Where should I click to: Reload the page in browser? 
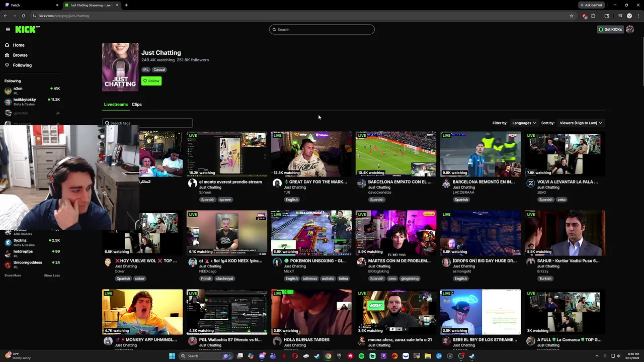23,16
